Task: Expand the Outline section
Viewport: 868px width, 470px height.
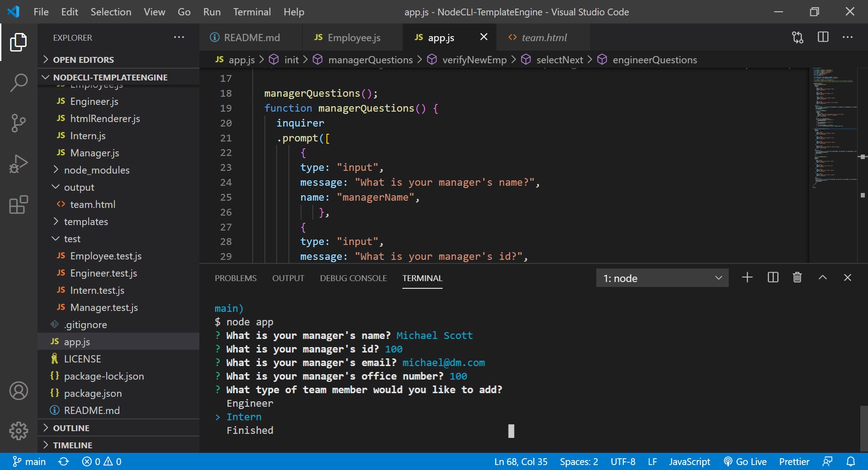Action: point(118,428)
